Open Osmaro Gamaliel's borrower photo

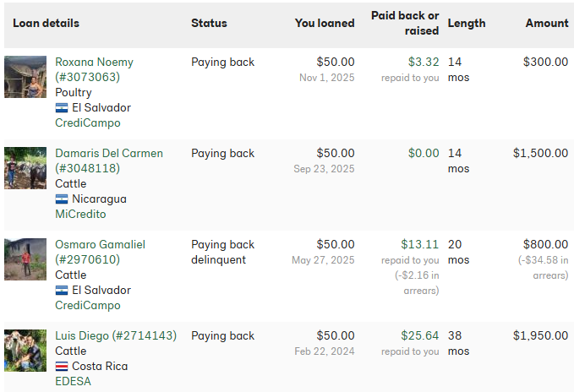[25, 259]
